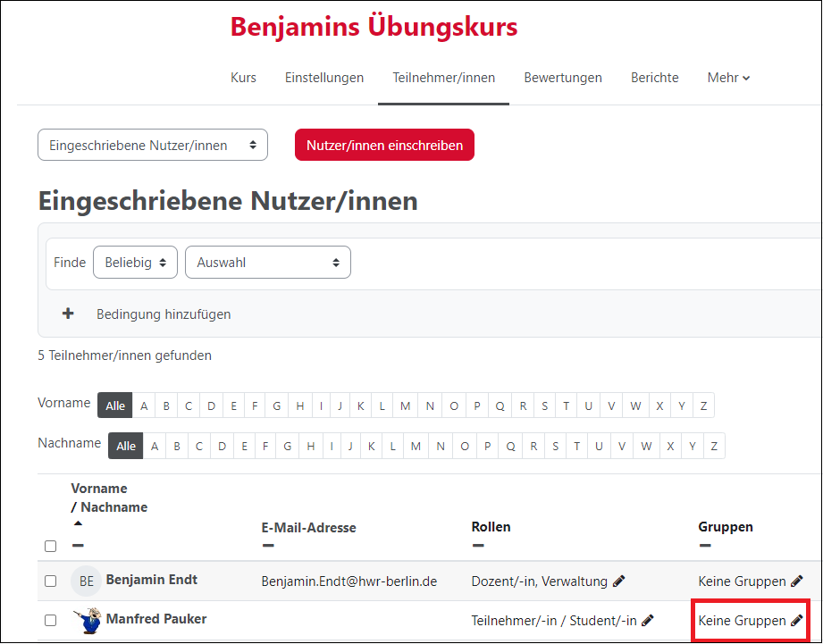Tick the checkbox for Manfred Pauker
The height and width of the screenshot is (644, 823).
[51, 620]
